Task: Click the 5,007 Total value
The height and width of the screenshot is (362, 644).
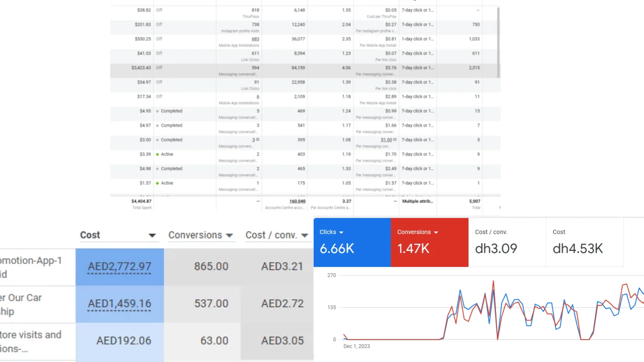Action: tap(475, 201)
